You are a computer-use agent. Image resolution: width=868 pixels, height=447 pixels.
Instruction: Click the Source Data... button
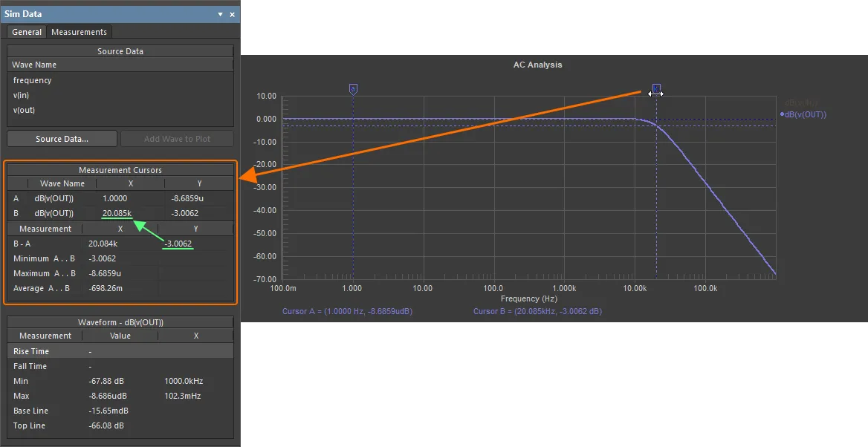[62, 139]
